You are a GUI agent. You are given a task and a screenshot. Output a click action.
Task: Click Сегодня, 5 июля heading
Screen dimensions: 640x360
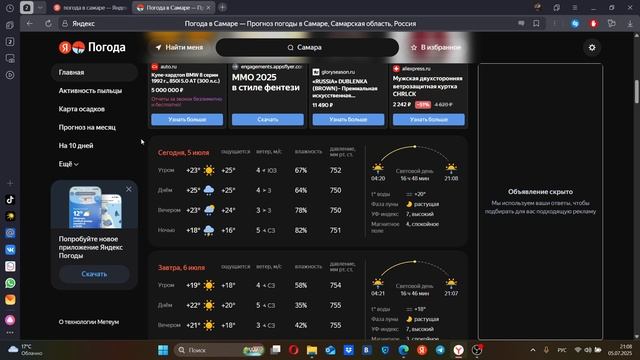pos(183,153)
